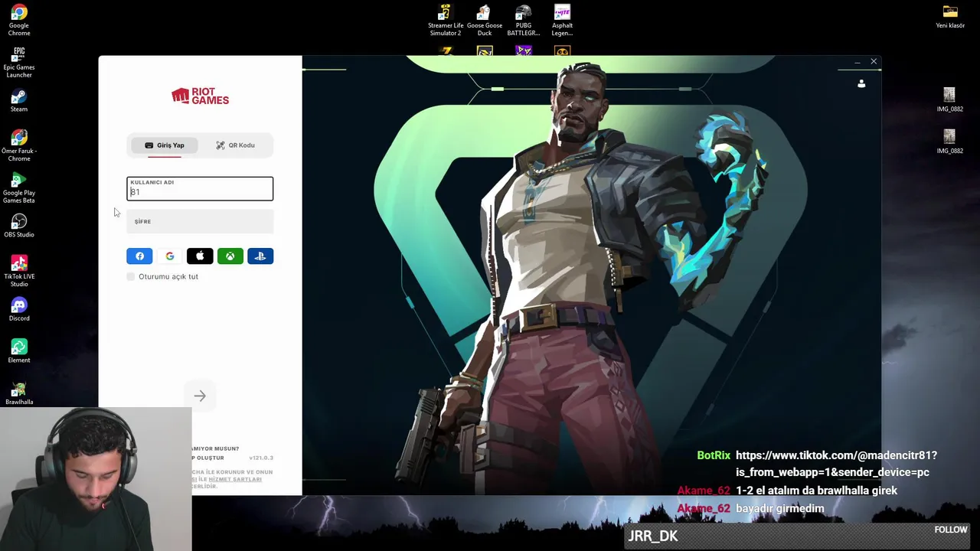Focus the Kullanıcı Adı input field
The image size is (980, 551).
click(200, 189)
